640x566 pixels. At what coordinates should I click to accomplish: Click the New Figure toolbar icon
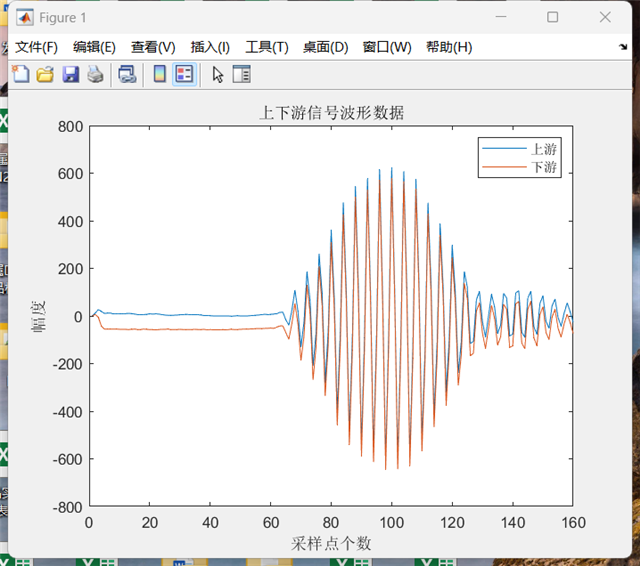coord(21,74)
